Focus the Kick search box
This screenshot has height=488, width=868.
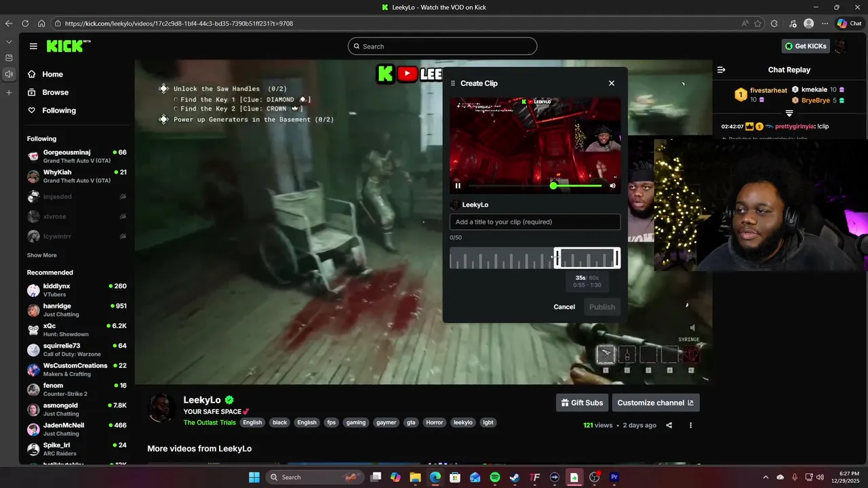(x=442, y=46)
